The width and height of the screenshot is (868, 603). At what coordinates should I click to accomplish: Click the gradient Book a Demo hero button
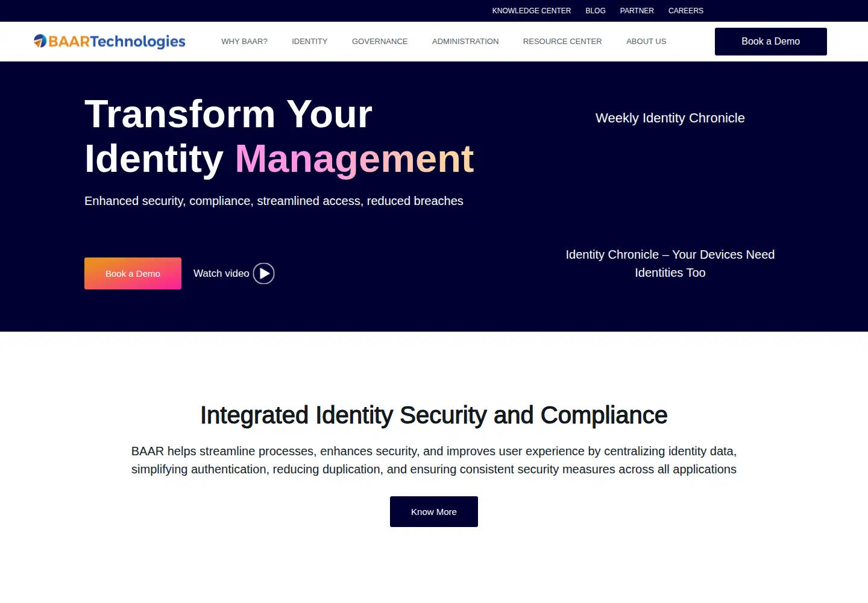(x=133, y=274)
